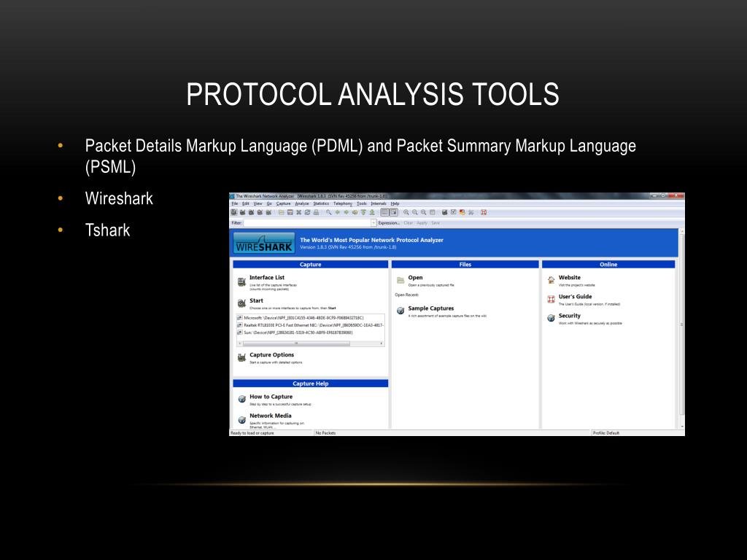Click the zoom in toolbar icon
747x560 pixels.
(x=406, y=212)
